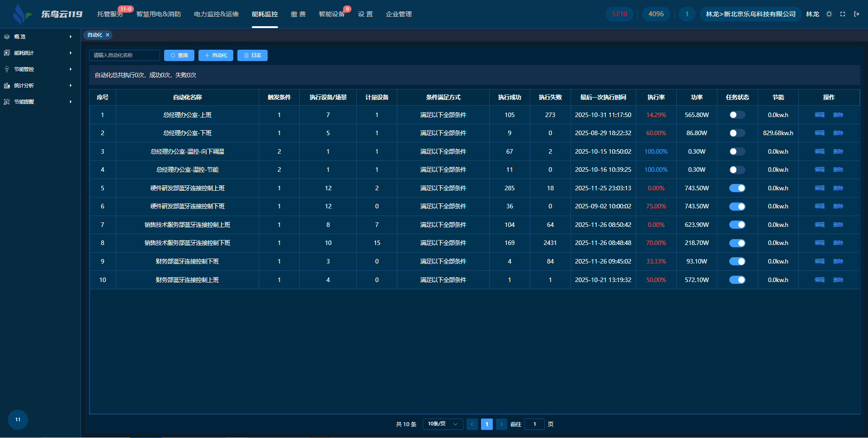Enable task status for 总经理办公室-上班
Viewport: 868px width, 438px height.
coord(737,115)
